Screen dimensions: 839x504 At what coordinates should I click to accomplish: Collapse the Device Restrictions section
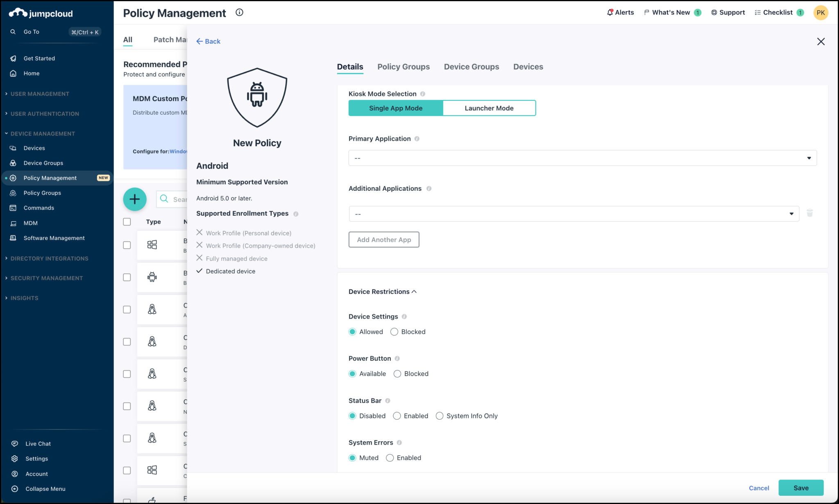415,292
